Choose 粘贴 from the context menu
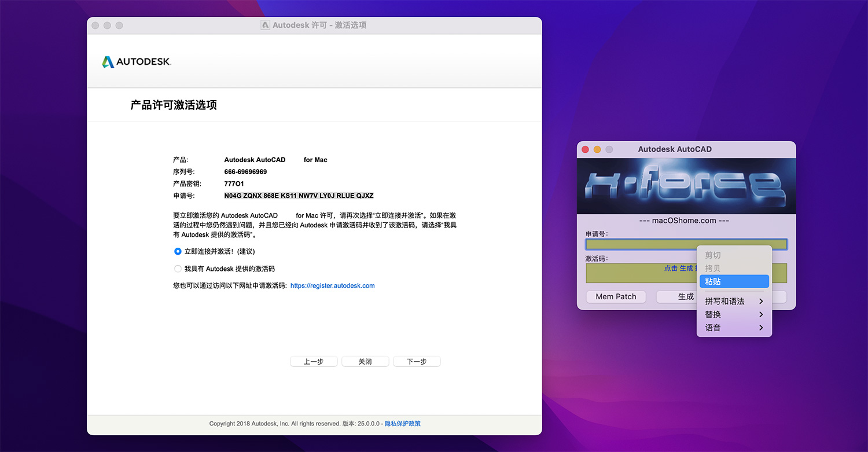The height and width of the screenshot is (452, 868). point(734,281)
